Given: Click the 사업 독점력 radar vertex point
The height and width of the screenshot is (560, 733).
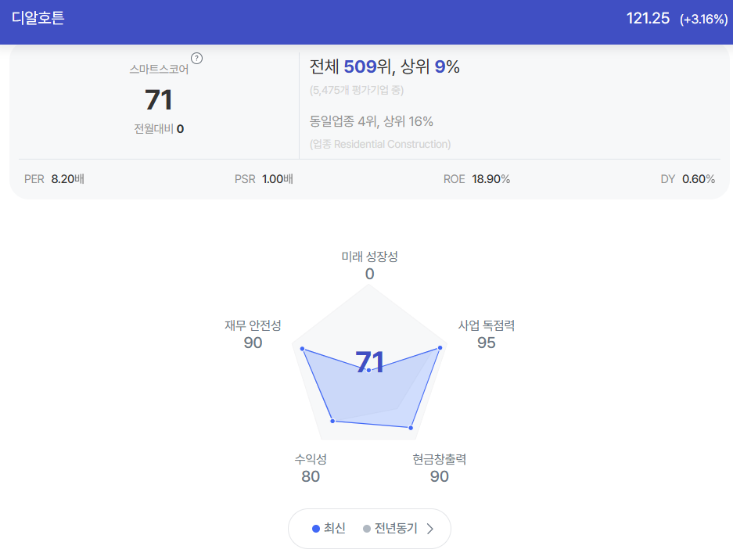Looking at the screenshot, I should point(440,348).
